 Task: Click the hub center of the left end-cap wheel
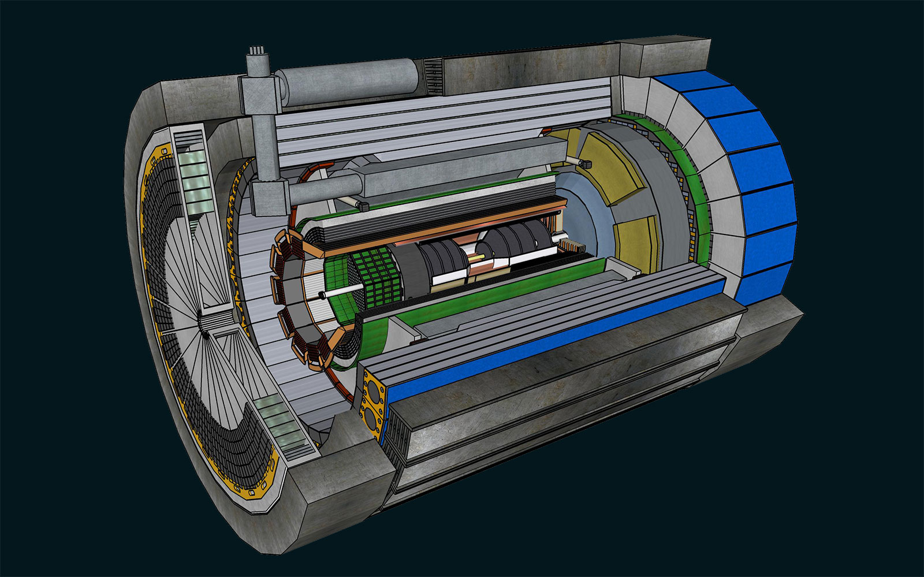[x=204, y=323]
